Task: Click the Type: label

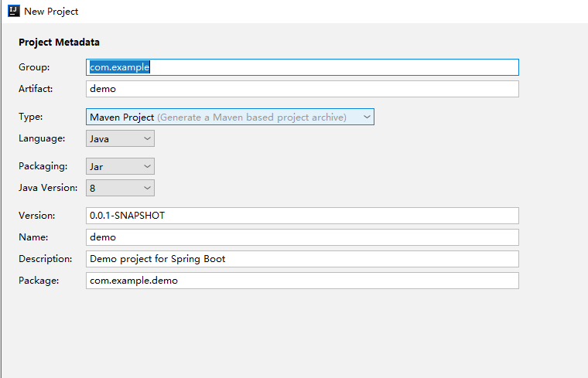Action: coord(31,117)
